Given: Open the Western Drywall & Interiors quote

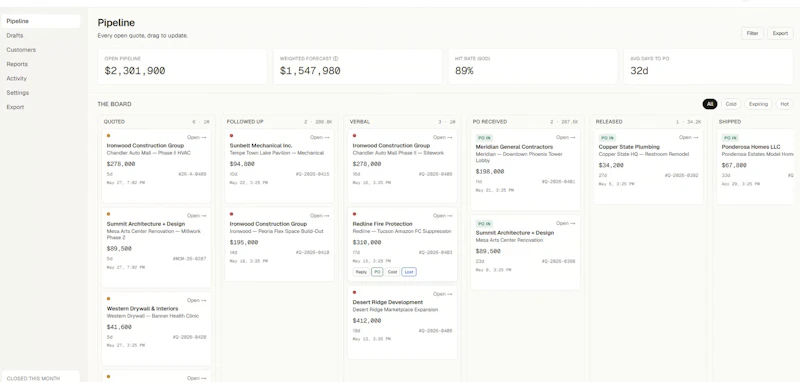Looking at the screenshot, I should (x=196, y=300).
